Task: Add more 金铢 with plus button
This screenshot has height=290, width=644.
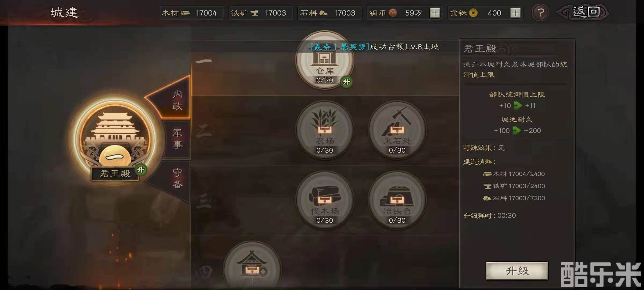Action: pos(515,13)
